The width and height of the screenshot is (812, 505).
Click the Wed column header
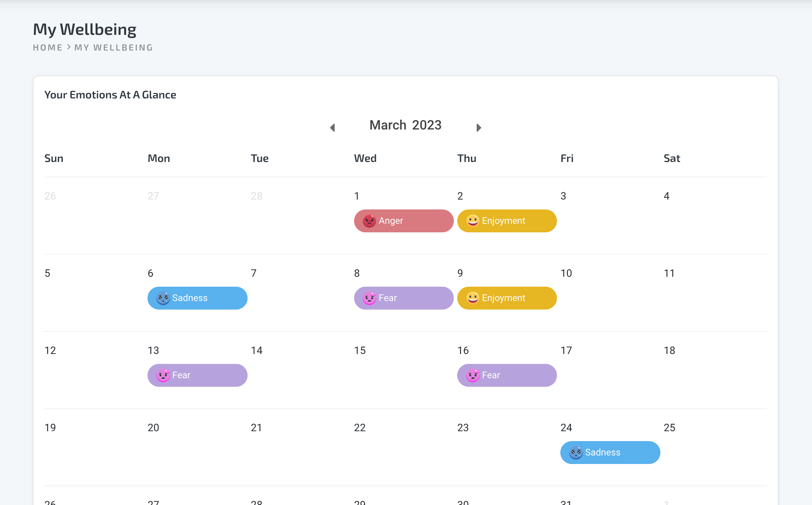pyautogui.click(x=365, y=159)
